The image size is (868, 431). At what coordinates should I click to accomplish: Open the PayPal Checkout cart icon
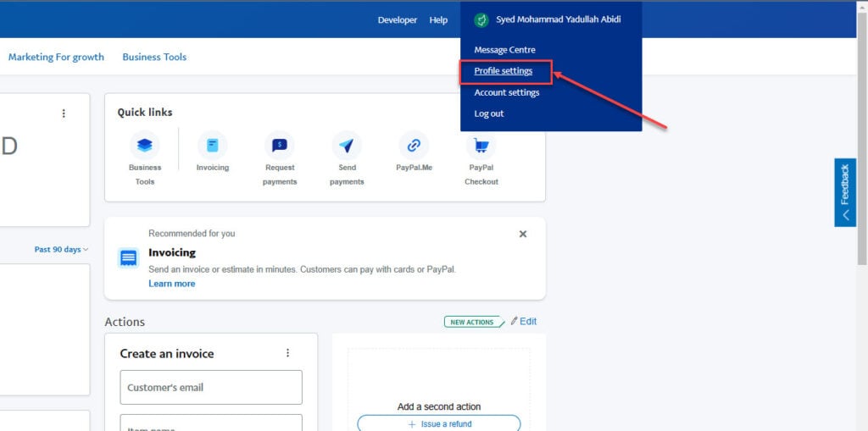481,146
